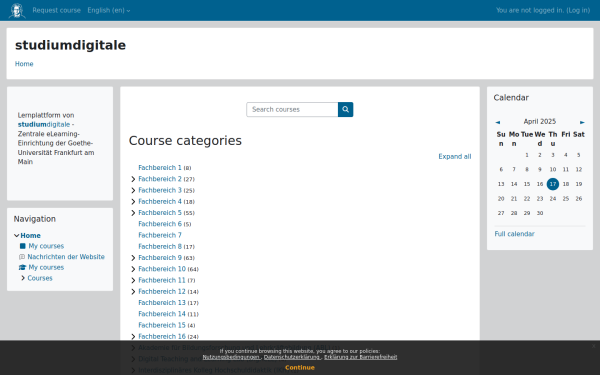
Task: Select highlighted day 17 in calendar
Action: tap(553, 184)
